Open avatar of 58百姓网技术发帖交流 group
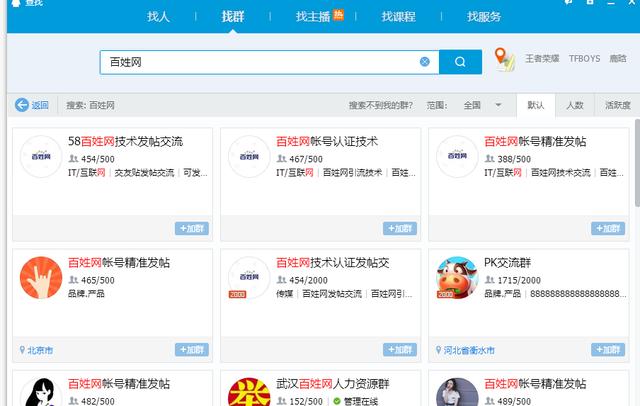640x406 pixels. (x=41, y=156)
